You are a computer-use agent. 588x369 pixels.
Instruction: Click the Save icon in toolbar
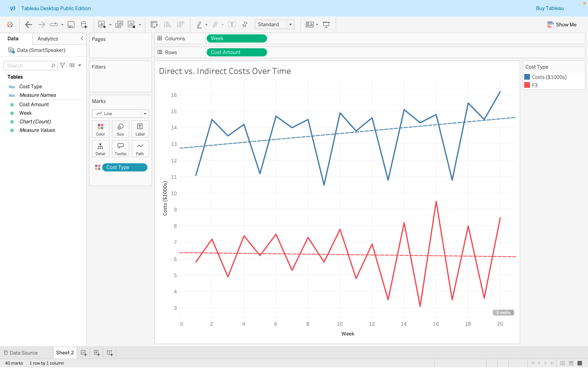click(71, 25)
